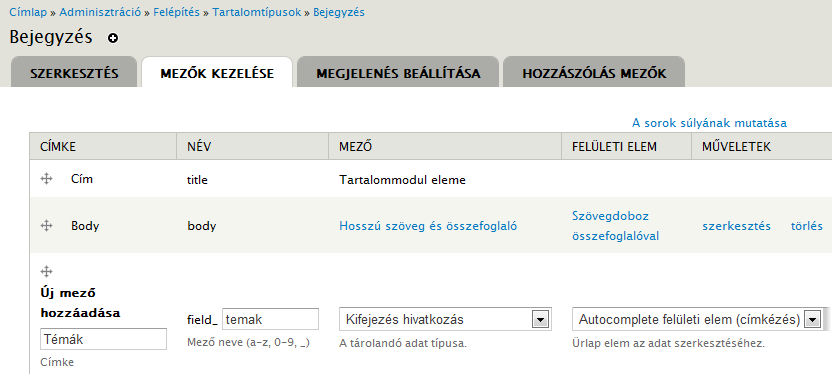This screenshot has width=832, height=374.
Task: Click the Szövegdoboz összefoglalóval widget link
Action: (x=616, y=226)
